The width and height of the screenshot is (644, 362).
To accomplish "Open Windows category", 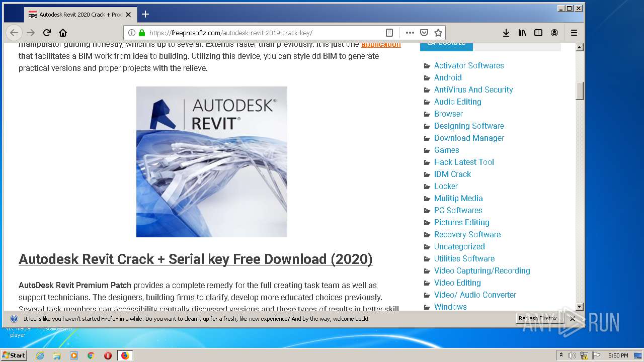I will (x=450, y=307).
